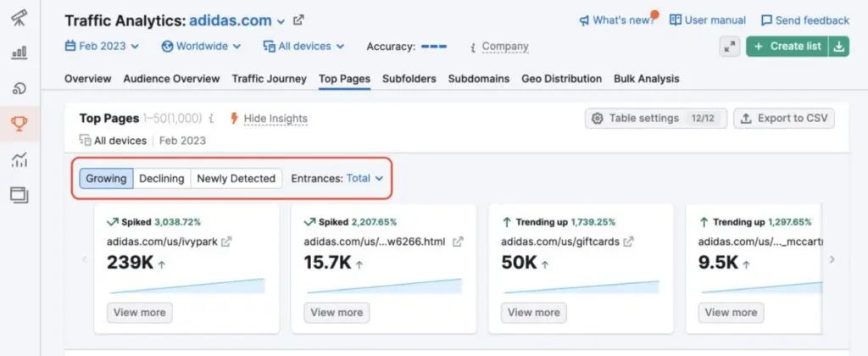This screenshot has height=356, width=868.
Task: Select the Growing filter toggle
Action: point(106,178)
